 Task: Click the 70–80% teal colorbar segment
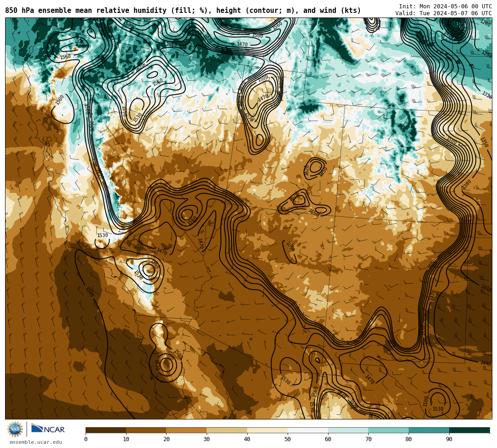point(388,430)
